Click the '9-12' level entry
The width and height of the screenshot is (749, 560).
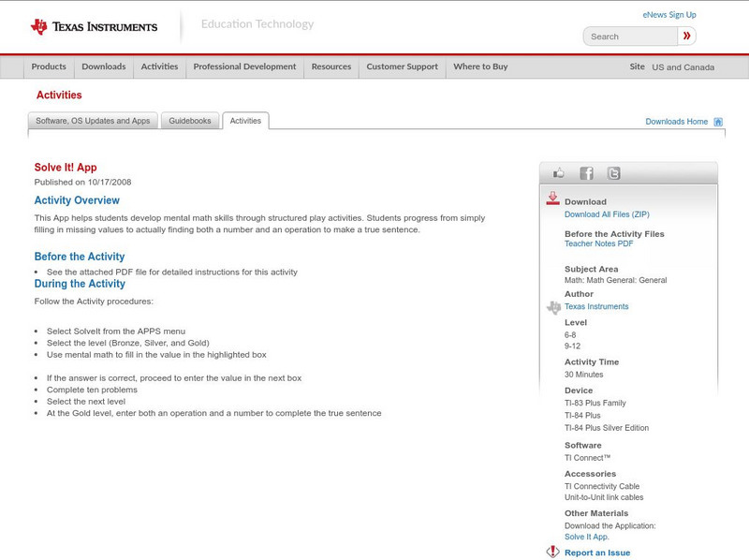[x=572, y=346]
